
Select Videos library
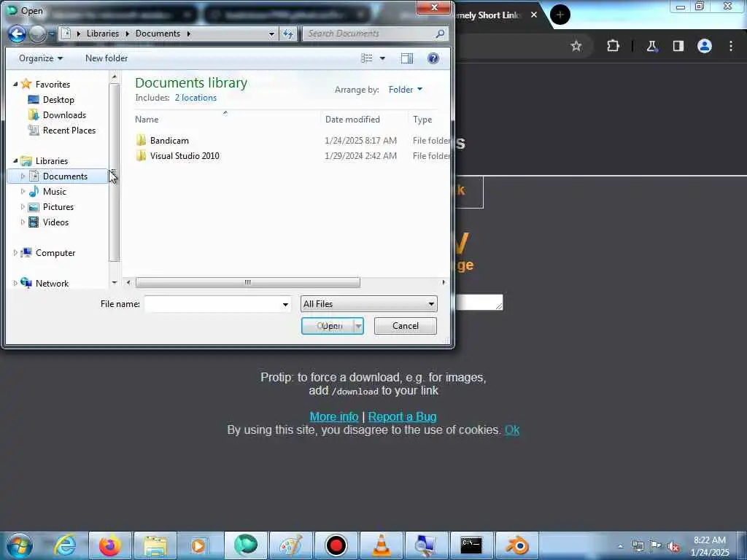point(55,222)
